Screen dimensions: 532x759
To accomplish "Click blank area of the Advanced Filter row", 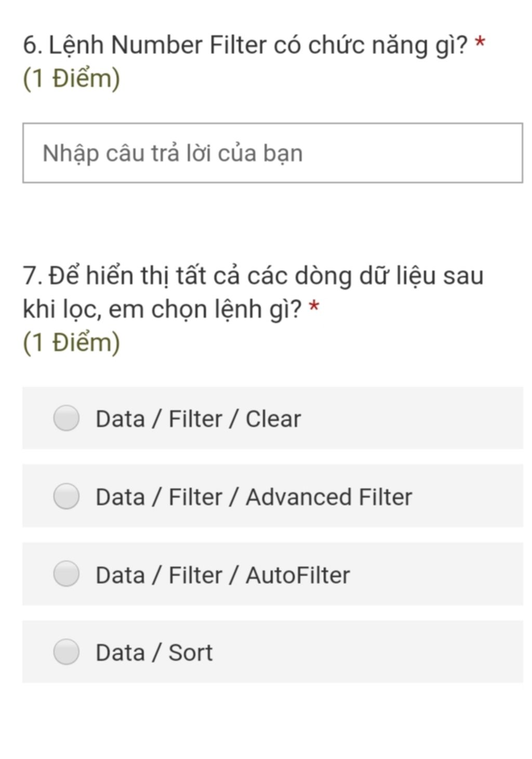I will (x=468, y=496).
